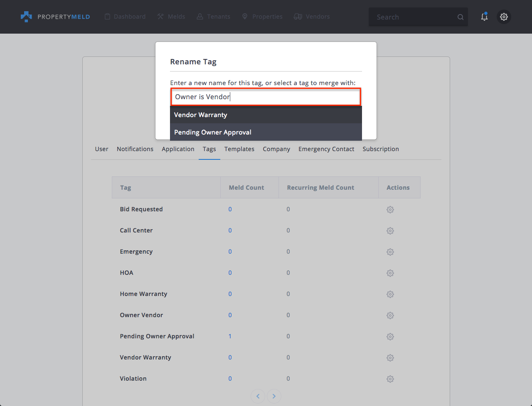Open actions gear for Bid Requested
The width and height of the screenshot is (532, 406).
[390, 210]
